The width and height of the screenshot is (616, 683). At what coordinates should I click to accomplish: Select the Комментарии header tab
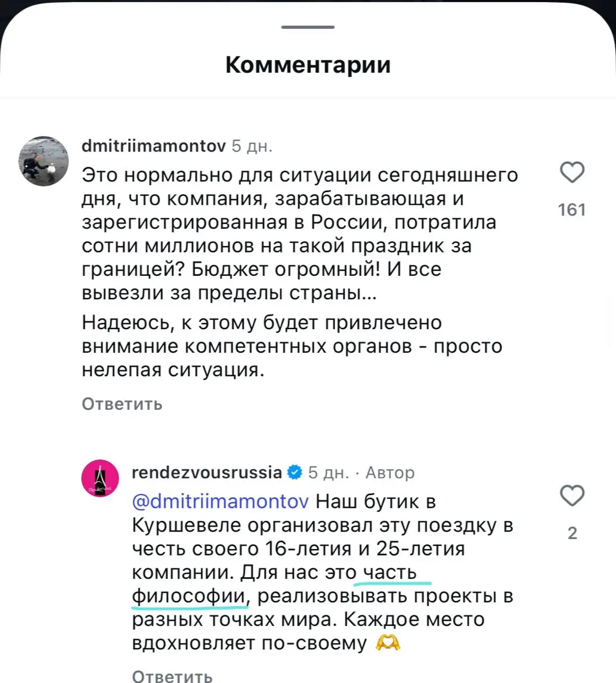[308, 64]
